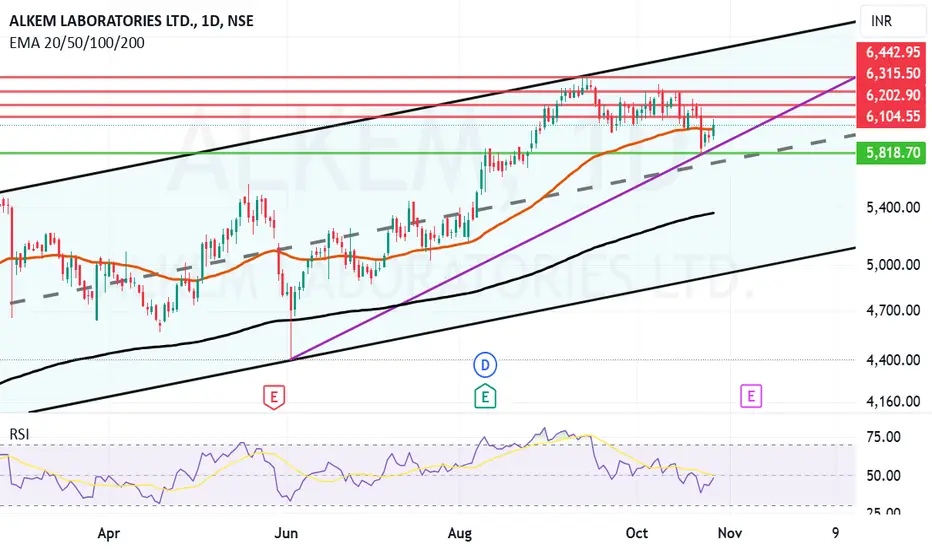Click the ALKEM LABORATORIES LTD. chart title
Screen dimensions: 932x550
131,21
